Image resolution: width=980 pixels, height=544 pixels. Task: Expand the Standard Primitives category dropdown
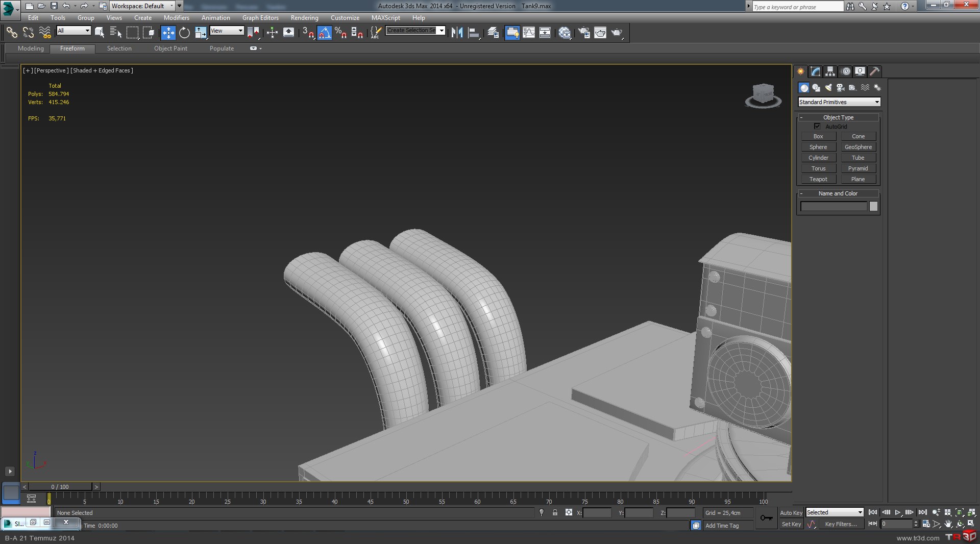tap(839, 102)
